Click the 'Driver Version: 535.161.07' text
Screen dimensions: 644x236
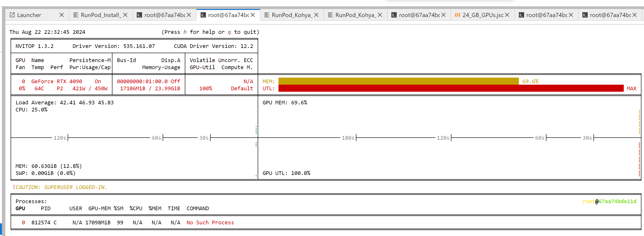(114, 46)
